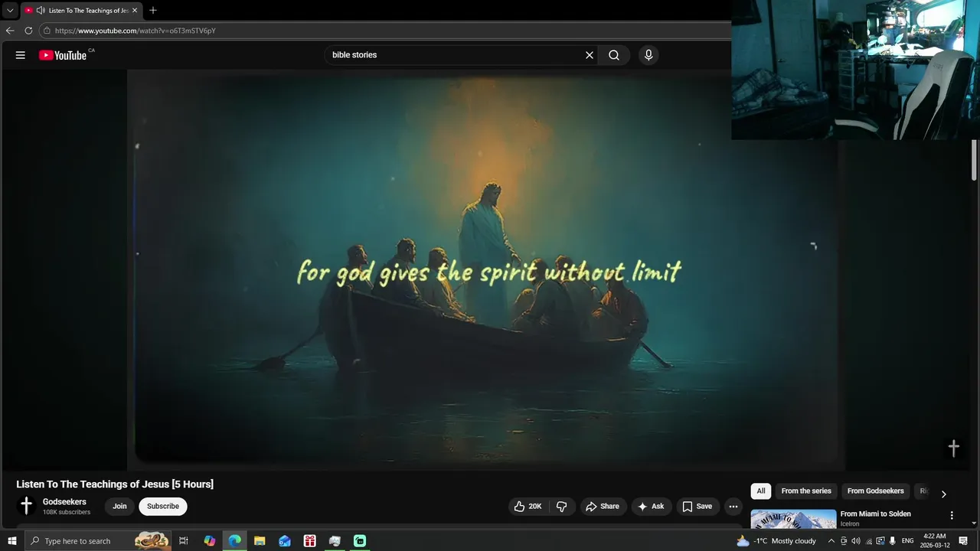The height and width of the screenshot is (551, 980).
Task: Select the From the series chip
Action: point(806,491)
